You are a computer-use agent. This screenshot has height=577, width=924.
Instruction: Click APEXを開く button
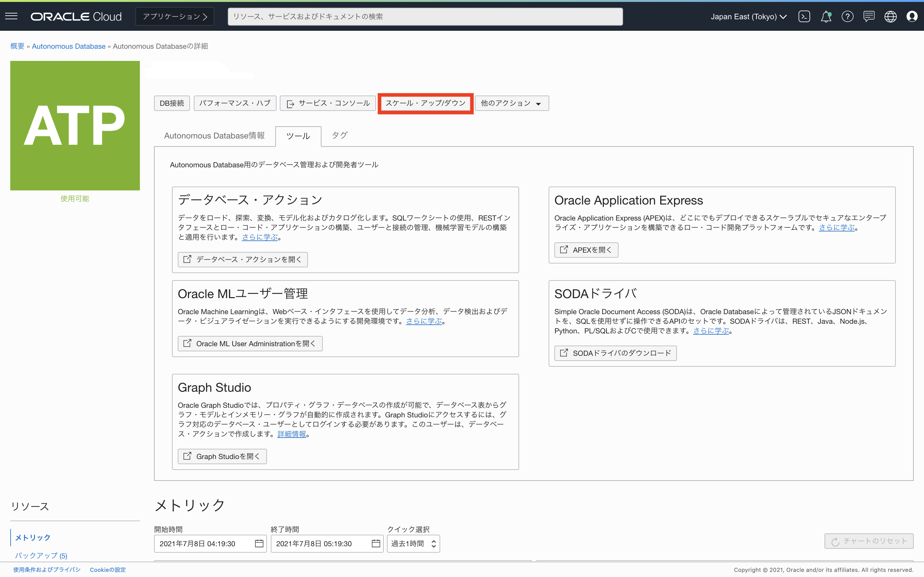point(586,250)
